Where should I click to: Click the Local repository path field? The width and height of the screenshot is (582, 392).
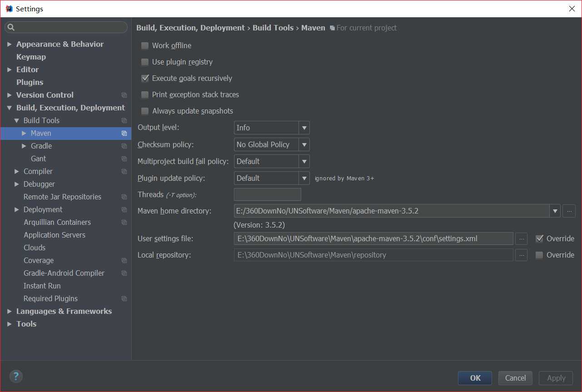pos(373,255)
